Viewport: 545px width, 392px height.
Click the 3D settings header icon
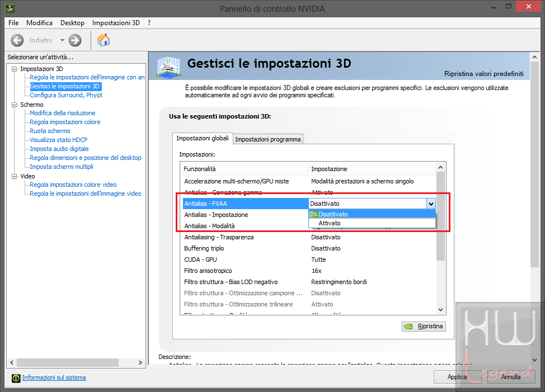(x=168, y=66)
